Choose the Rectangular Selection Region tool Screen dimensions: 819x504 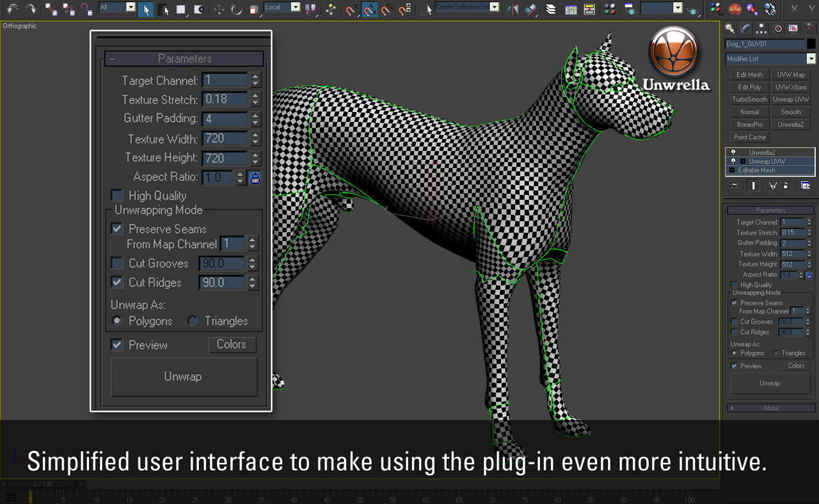click(x=181, y=10)
